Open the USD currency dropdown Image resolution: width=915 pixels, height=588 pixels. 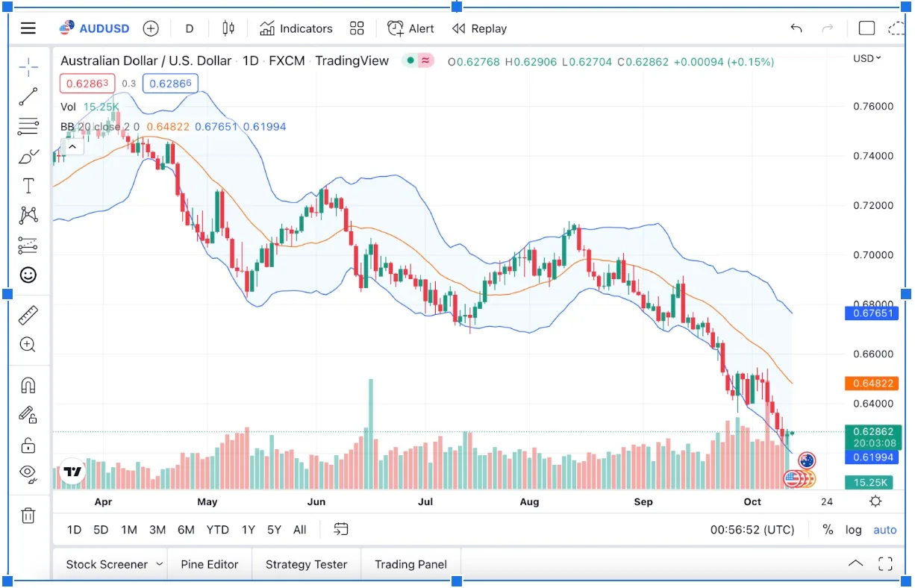coord(866,58)
